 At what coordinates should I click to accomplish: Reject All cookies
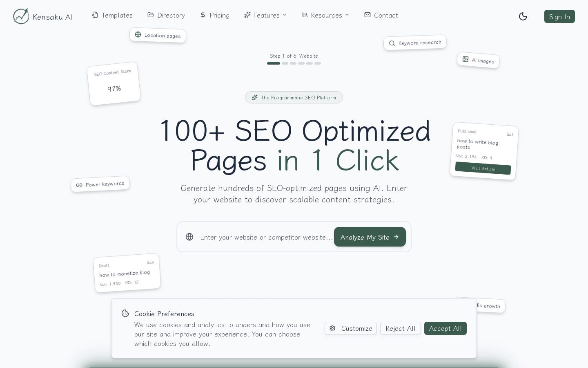400,328
